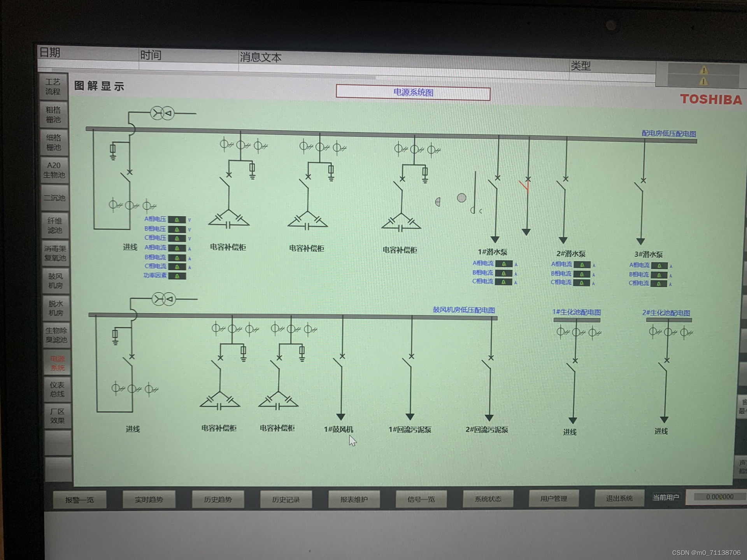Click the 历史趋势 button
Image resolution: width=747 pixels, height=560 pixels.
218,499
